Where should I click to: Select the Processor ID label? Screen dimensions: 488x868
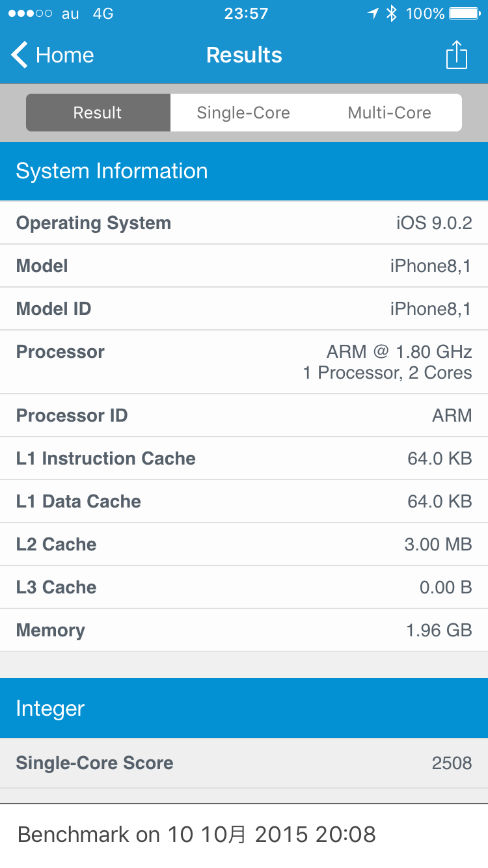(72, 416)
